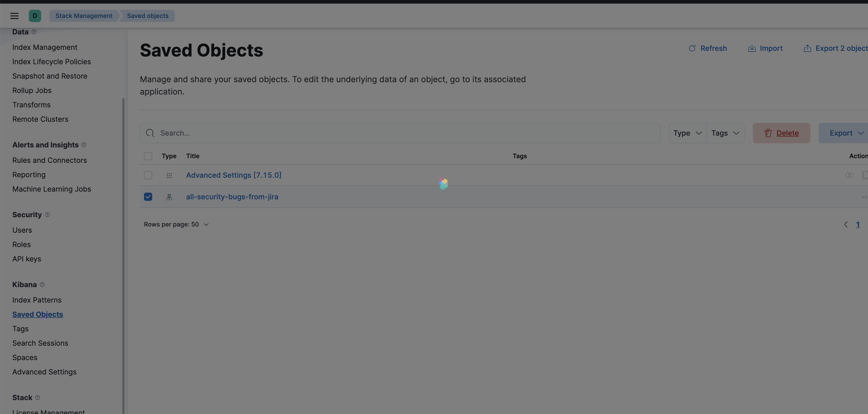Viewport: 868px width, 414px height.
Task: Click the sidebar vertical scrollbar
Action: tap(123, 256)
